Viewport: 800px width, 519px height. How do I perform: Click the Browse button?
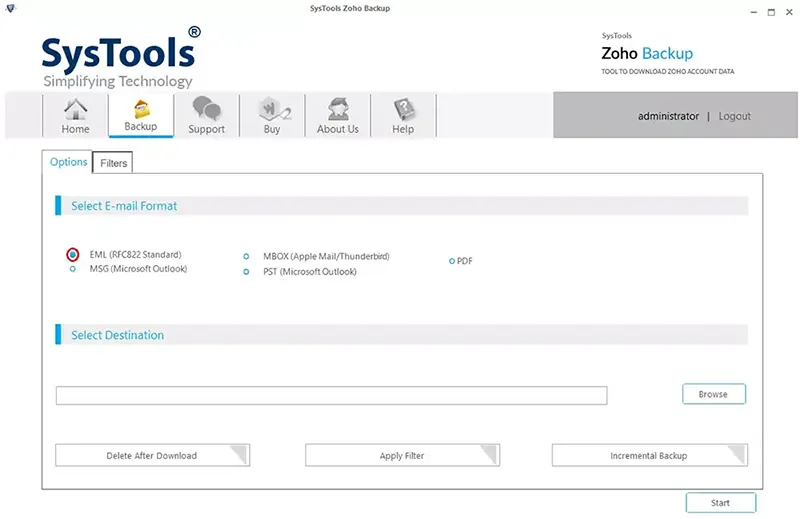pyautogui.click(x=714, y=394)
